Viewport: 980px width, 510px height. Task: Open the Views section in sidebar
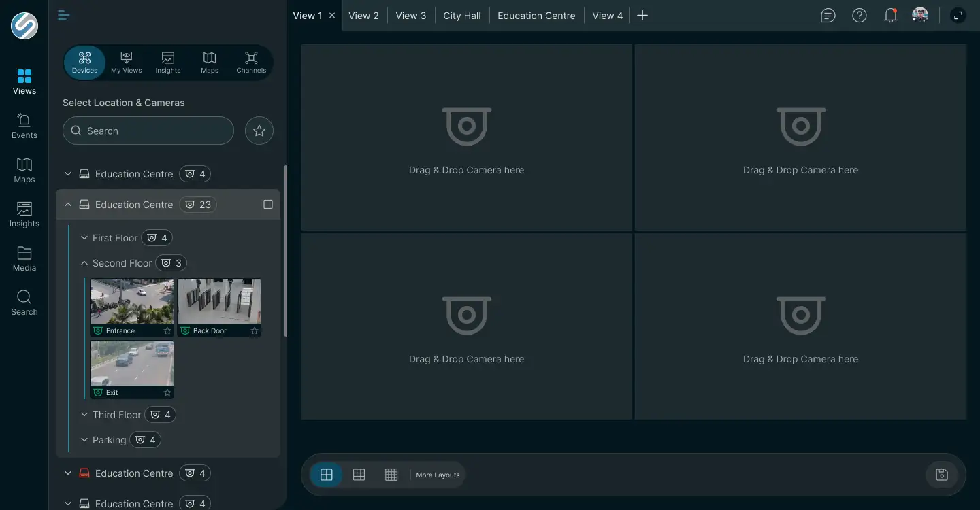pyautogui.click(x=24, y=82)
